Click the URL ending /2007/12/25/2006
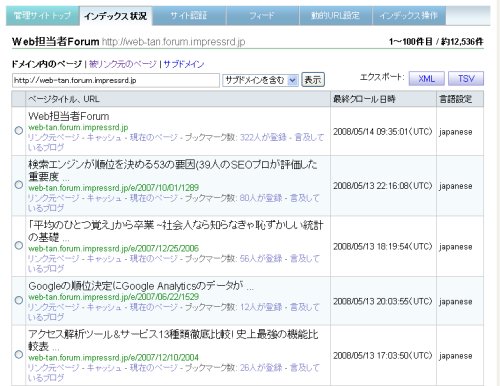This screenshot has width=500, height=386. click(113, 248)
